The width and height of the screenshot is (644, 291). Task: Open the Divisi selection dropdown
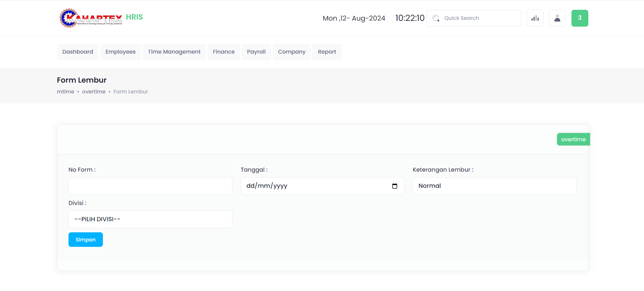pyautogui.click(x=150, y=220)
